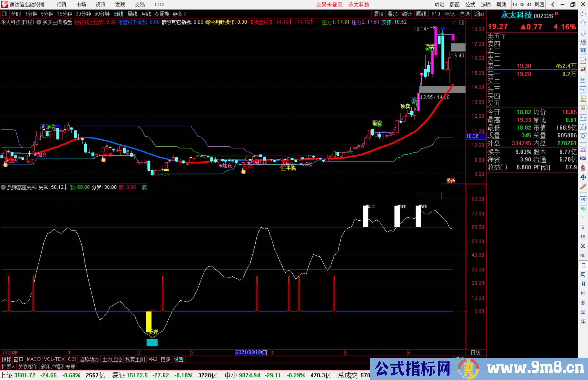Toggle 复权 price adjustment mode
The width and height of the screenshot is (588, 380).
(x=379, y=14)
